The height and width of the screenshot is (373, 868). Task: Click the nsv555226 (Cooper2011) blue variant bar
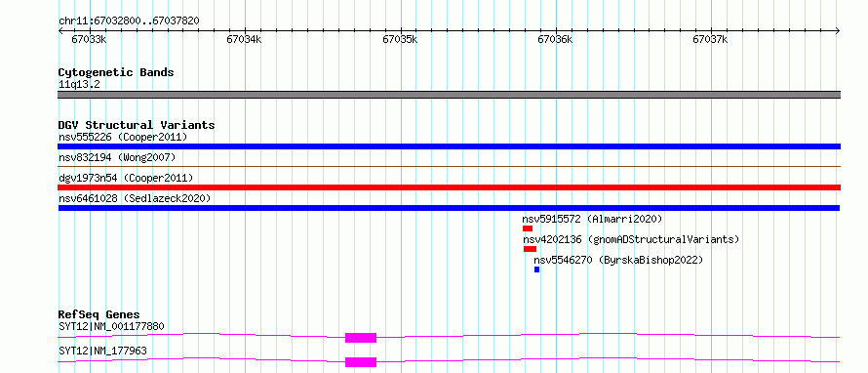tap(449, 146)
